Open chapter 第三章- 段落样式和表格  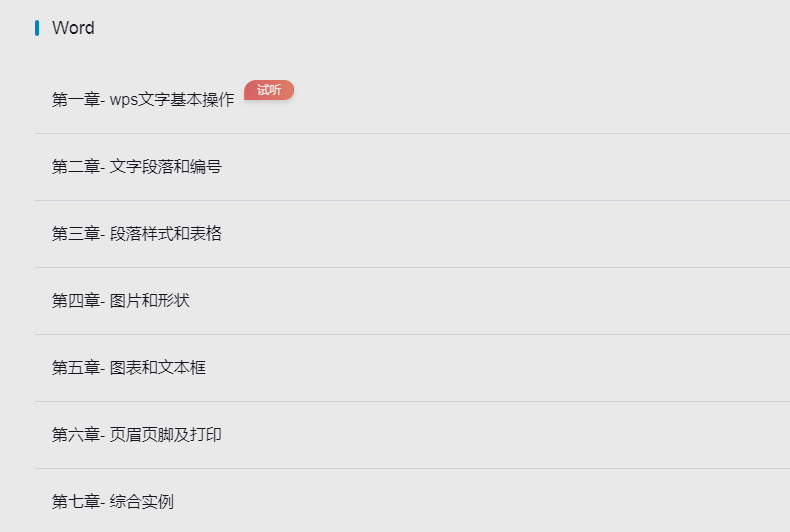[412, 234]
